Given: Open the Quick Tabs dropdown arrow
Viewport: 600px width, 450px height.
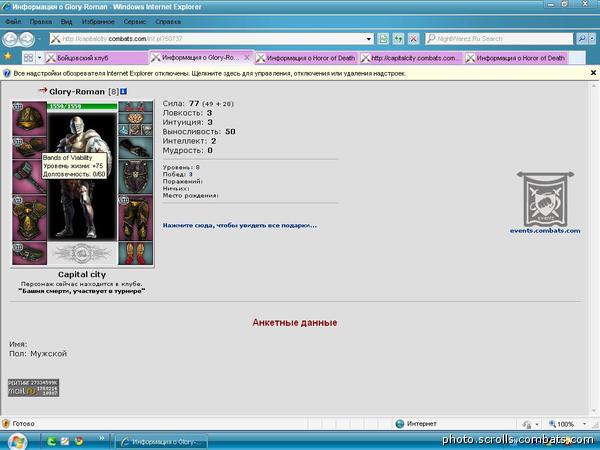Looking at the screenshot, I should (39, 58).
